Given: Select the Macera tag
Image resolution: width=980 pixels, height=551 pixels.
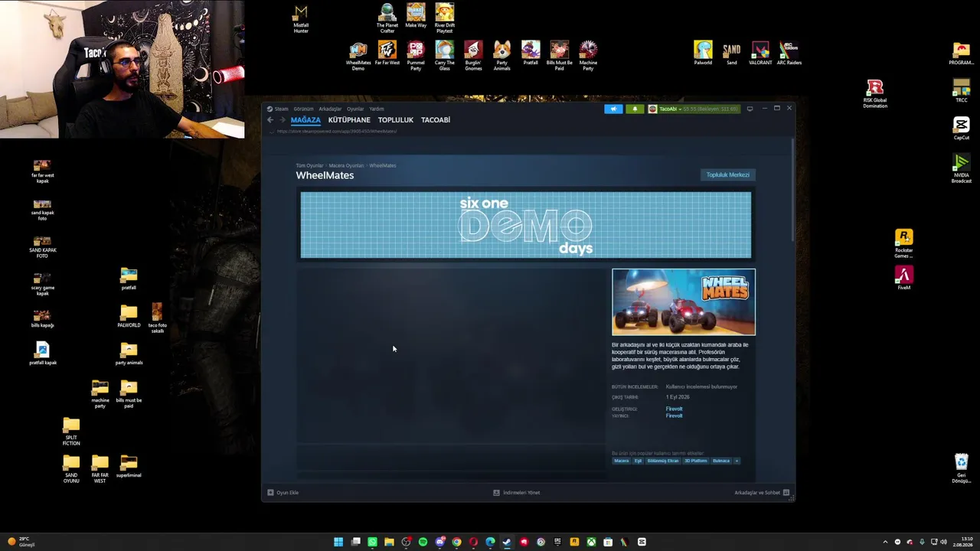Looking at the screenshot, I should [x=622, y=461].
